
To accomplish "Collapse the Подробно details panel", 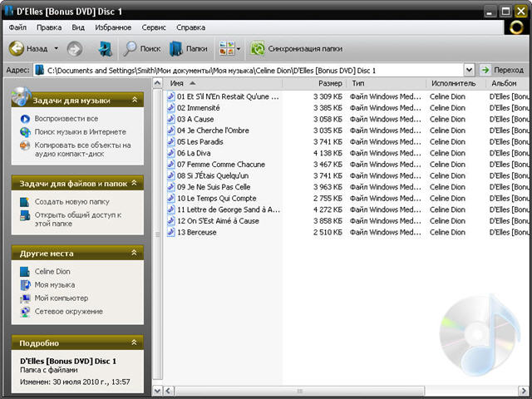I will point(135,342).
